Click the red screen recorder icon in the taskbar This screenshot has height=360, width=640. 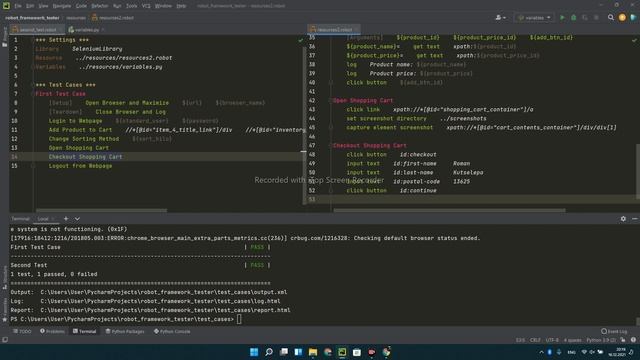pos(371,352)
